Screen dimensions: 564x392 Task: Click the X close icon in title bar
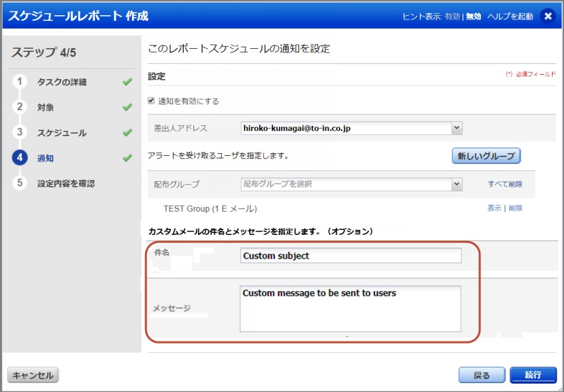coord(547,15)
